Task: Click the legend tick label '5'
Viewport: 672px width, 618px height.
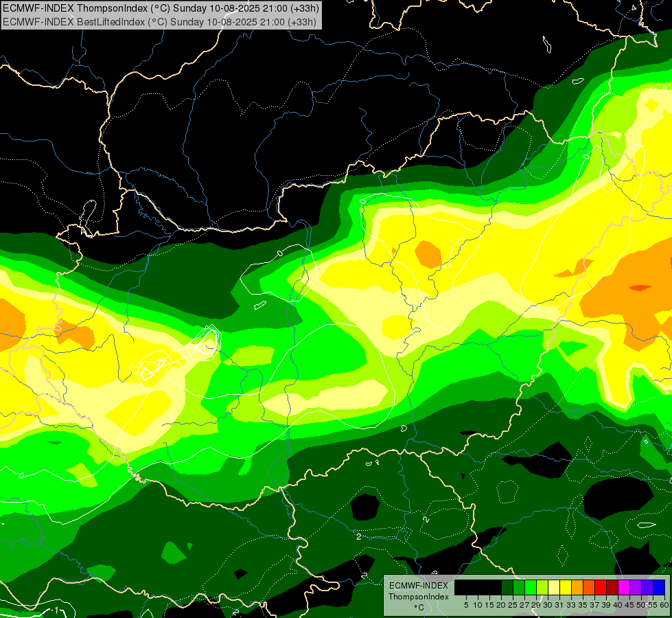Action: coord(466,605)
